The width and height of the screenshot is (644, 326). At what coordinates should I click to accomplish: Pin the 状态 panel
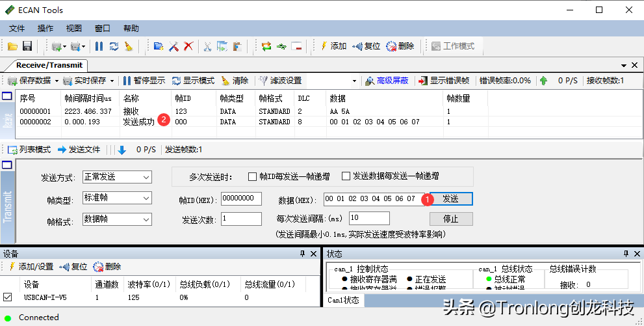[x=626, y=254]
